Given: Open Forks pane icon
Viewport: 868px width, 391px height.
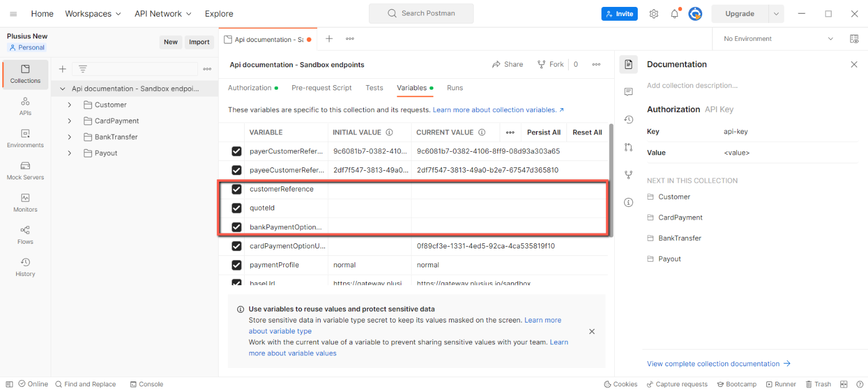Looking at the screenshot, I should point(629,175).
